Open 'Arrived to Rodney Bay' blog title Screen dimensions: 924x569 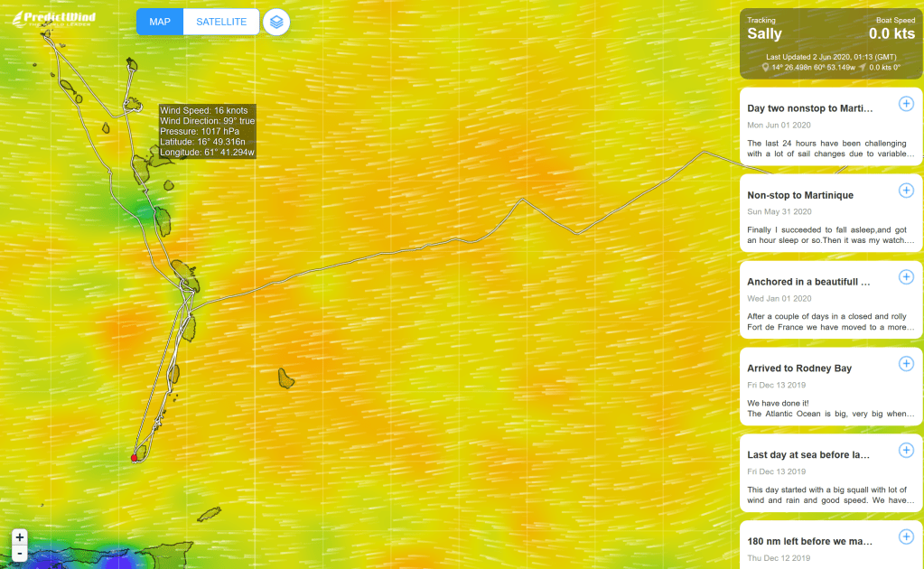click(x=799, y=368)
